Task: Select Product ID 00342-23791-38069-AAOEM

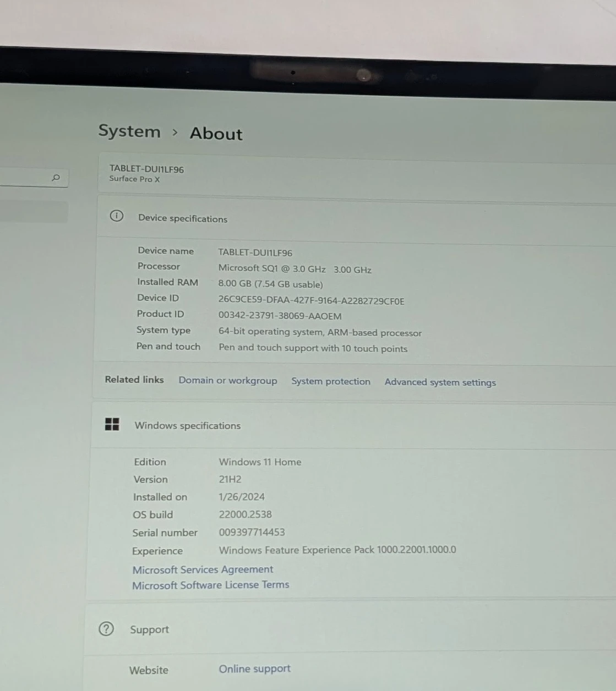Action: [x=280, y=316]
